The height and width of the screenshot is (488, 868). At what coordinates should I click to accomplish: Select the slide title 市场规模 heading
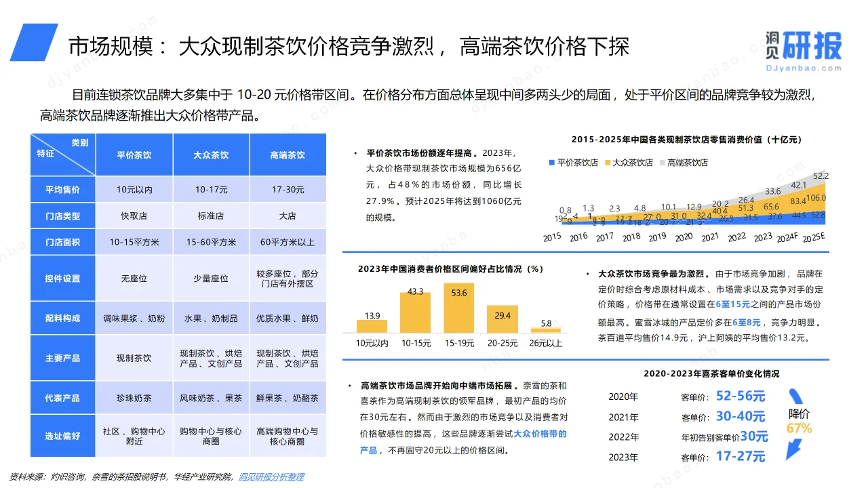tap(349, 47)
